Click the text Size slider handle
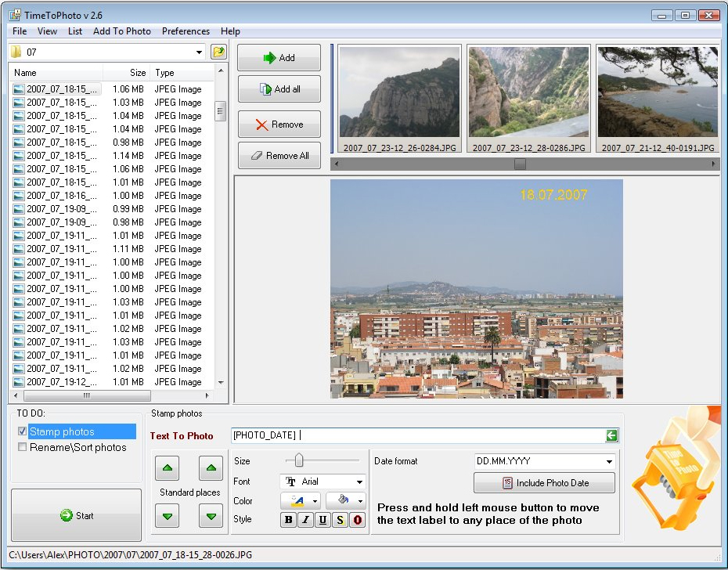 click(x=299, y=461)
